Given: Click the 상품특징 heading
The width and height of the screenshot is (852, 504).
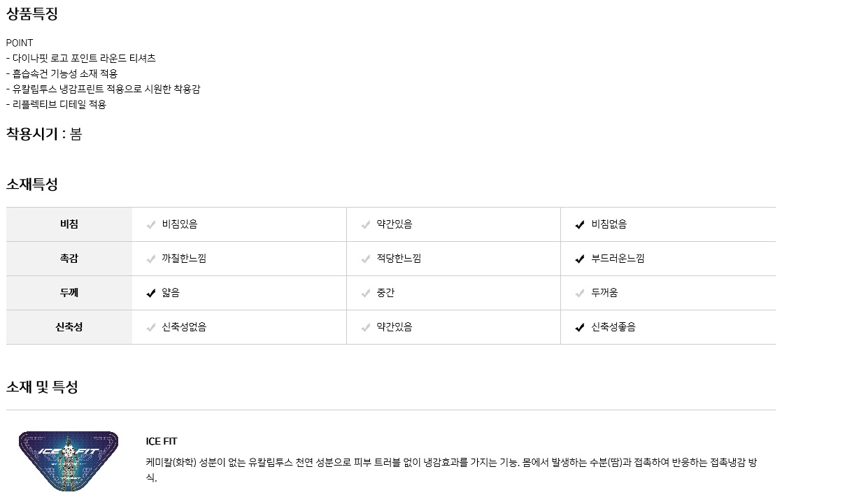Looking at the screenshot, I should (32, 14).
